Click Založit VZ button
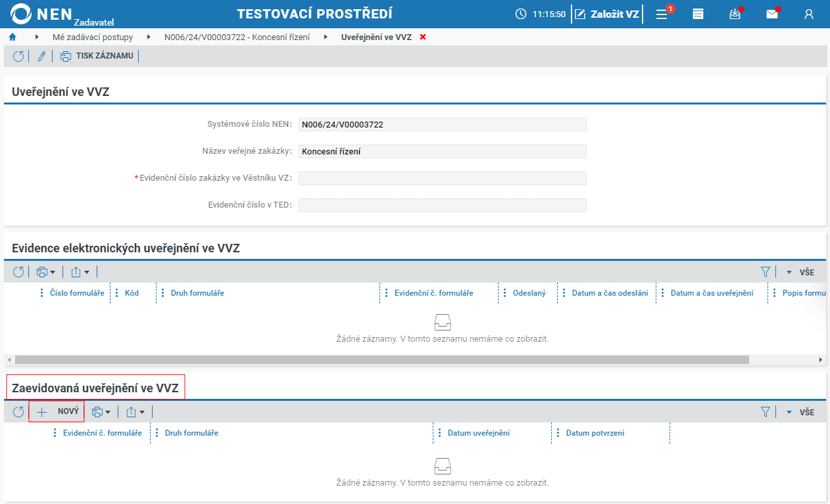 [x=607, y=14]
